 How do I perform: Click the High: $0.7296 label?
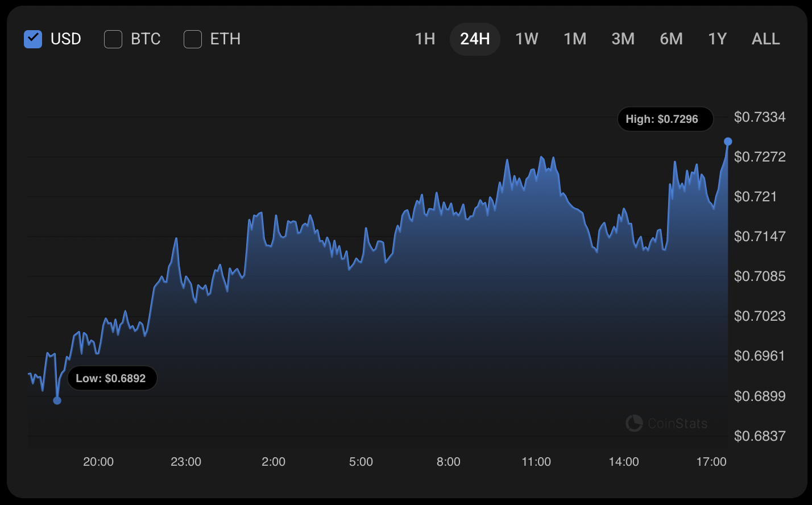(665, 119)
